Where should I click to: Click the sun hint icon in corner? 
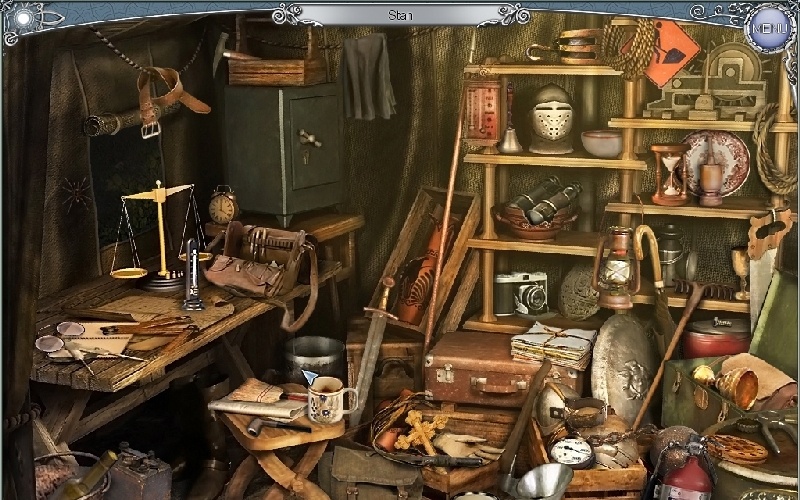pyautogui.click(x=24, y=19)
